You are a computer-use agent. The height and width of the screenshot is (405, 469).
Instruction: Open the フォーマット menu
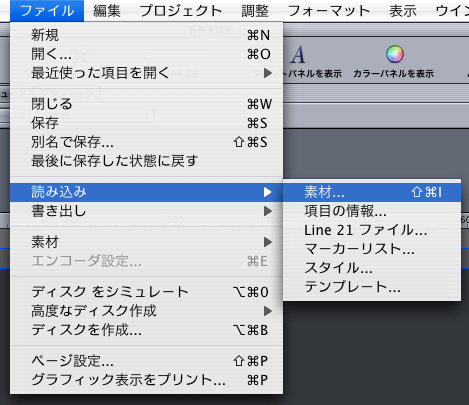[x=329, y=11]
